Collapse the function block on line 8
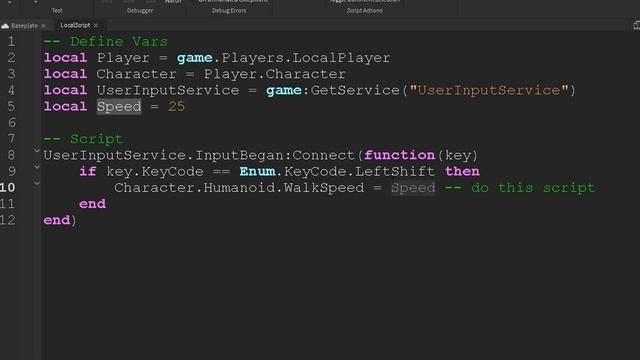Viewport: 640px width, 360px height. tap(37, 151)
